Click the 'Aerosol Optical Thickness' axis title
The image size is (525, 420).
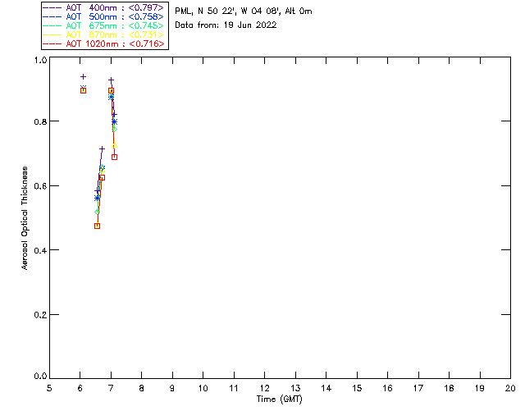pos(25,218)
